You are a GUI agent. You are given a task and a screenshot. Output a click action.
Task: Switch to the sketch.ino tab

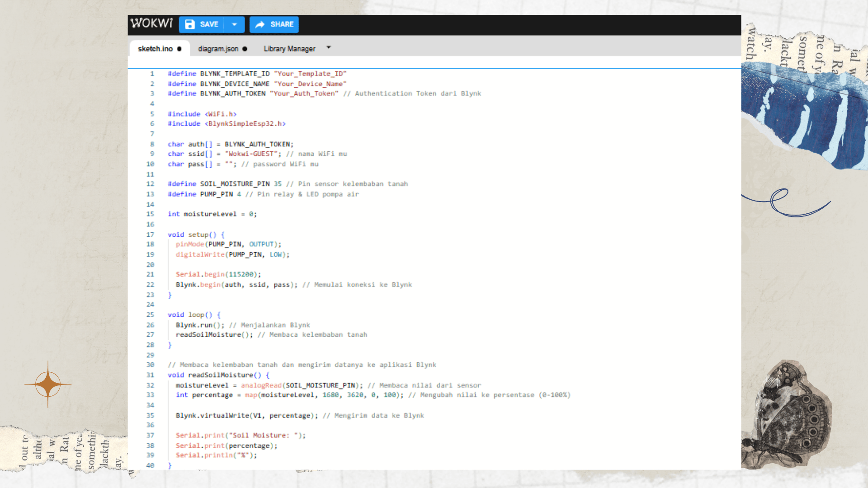[159, 49]
